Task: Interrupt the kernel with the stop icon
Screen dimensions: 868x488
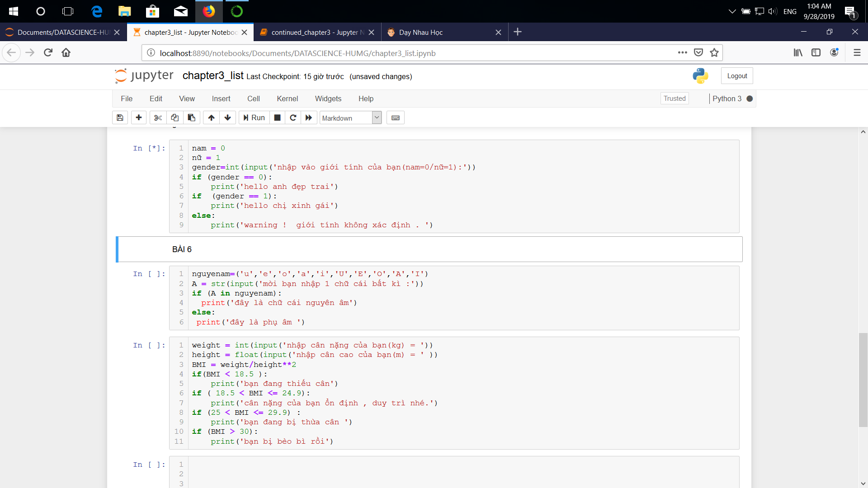Action: (x=278, y=118)
